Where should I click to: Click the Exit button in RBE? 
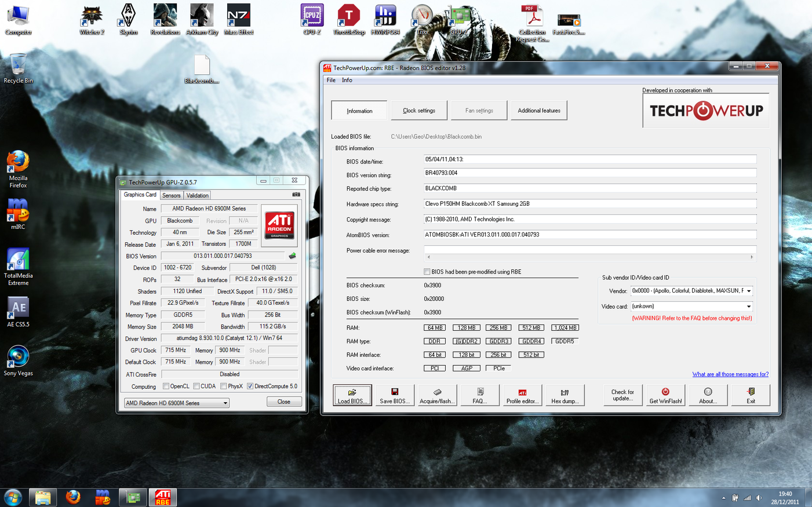click(x=751, y=395)
